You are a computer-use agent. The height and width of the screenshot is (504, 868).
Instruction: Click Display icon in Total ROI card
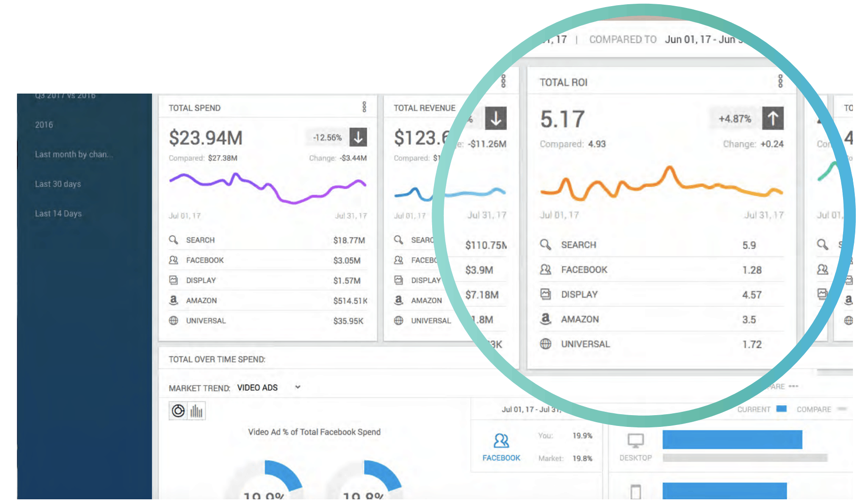[545, 294]
